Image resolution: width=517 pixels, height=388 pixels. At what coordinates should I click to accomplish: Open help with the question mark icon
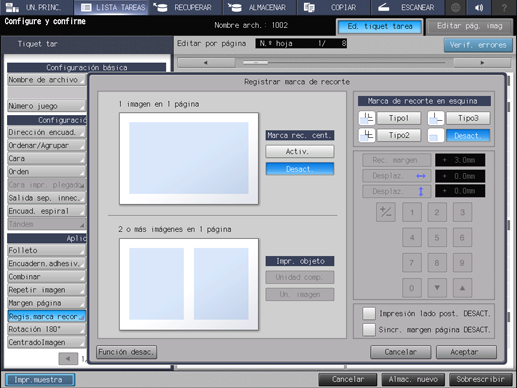pos(504,7)
